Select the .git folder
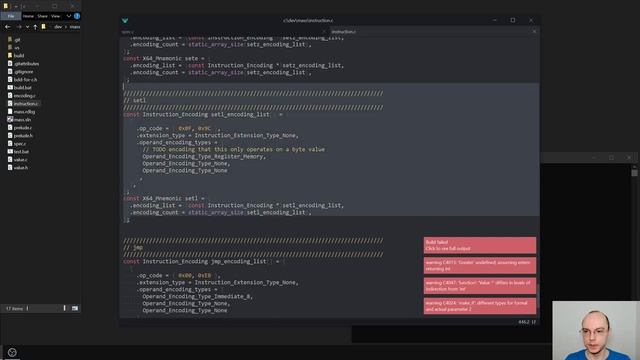Viewport: 640px width, 360px height. [17, 40]
